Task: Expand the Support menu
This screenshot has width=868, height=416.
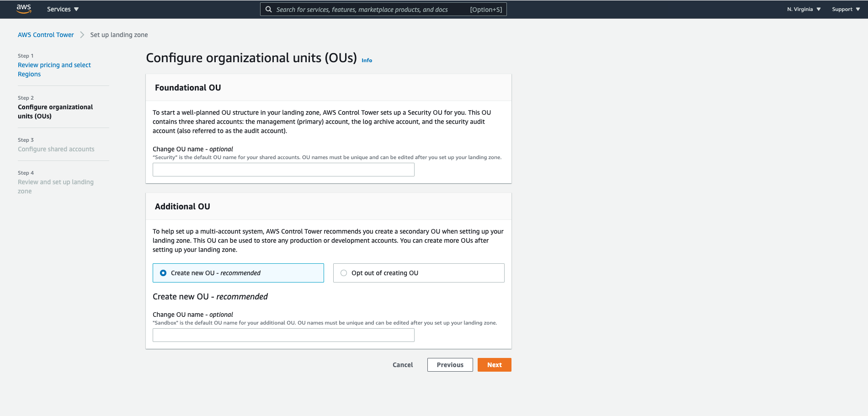Action: (846, 9)
